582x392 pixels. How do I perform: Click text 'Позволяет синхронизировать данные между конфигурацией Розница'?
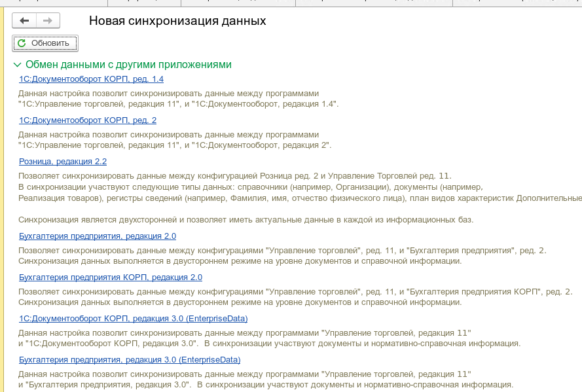tap(156, 176)
